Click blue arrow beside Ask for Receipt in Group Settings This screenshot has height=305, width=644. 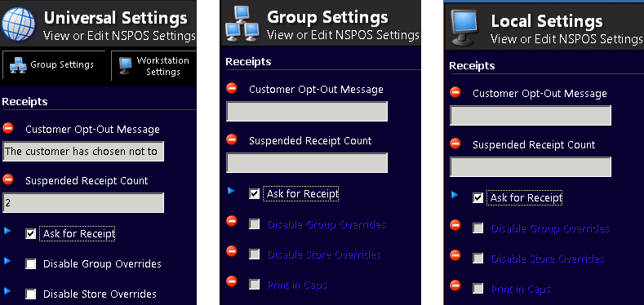pos(231,191)
